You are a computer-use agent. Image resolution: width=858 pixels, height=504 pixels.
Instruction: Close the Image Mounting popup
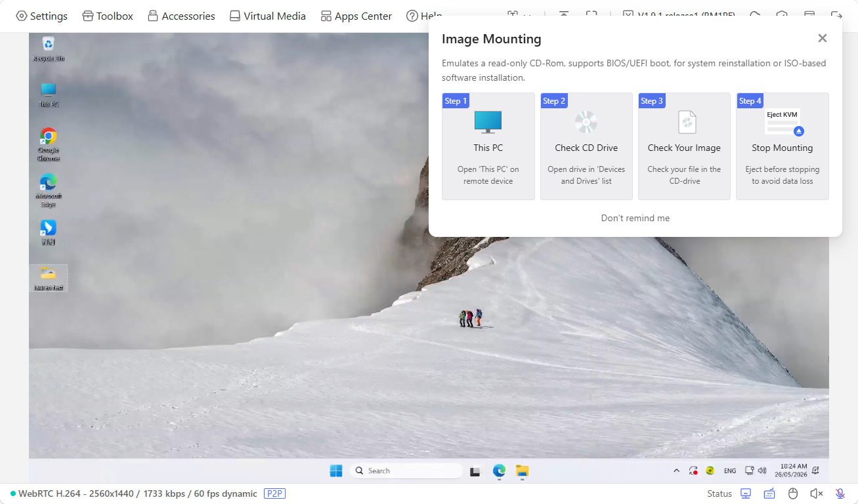coord(823,38)
